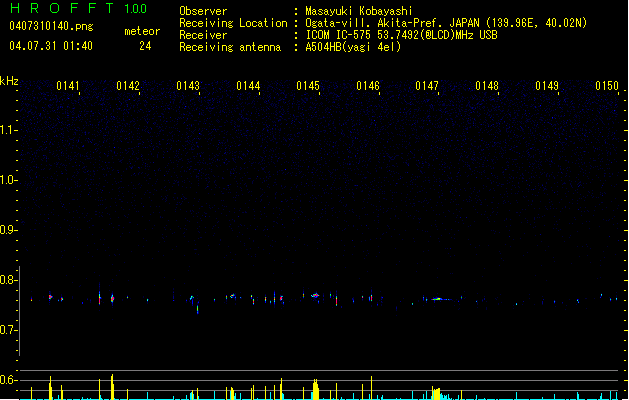This screenshot has height=400, width=629.
Task: Click the 0145 time marker
Action: 308,86
